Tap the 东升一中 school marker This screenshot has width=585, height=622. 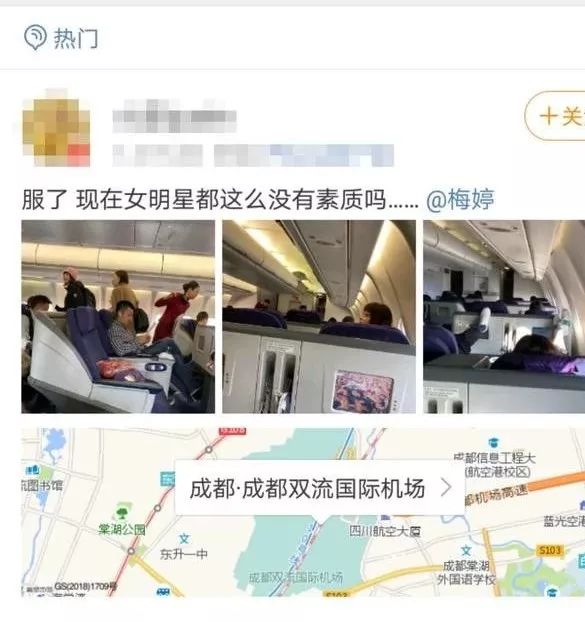point(184,539)
